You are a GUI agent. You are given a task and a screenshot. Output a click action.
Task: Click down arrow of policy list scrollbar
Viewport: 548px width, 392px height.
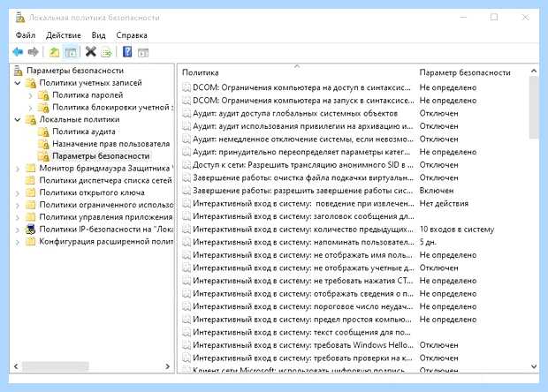534,366
